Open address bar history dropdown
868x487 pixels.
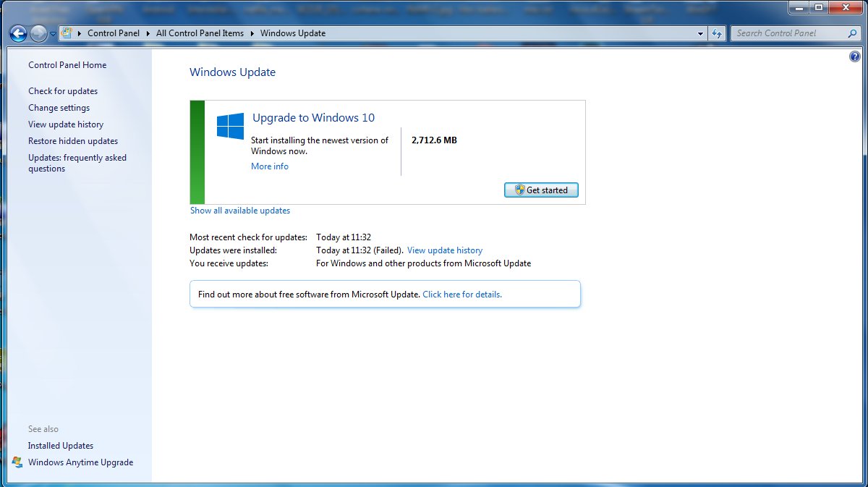[x=700, y=33]
